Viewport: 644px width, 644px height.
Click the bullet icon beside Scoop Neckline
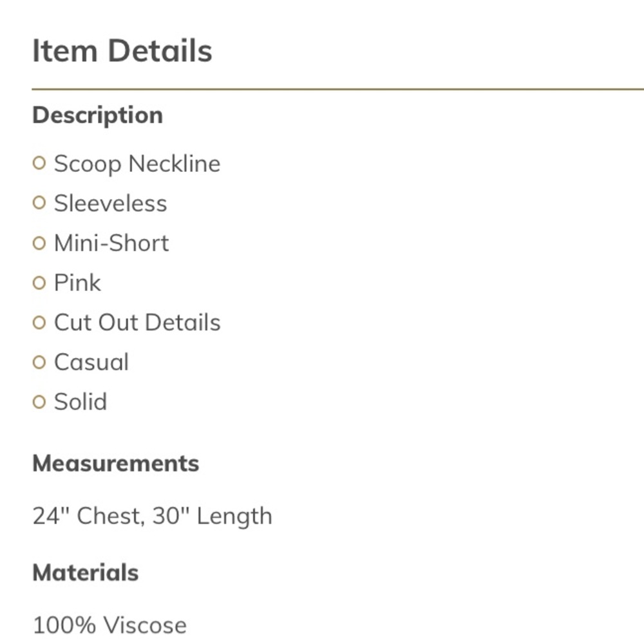[x=39, y=164]
